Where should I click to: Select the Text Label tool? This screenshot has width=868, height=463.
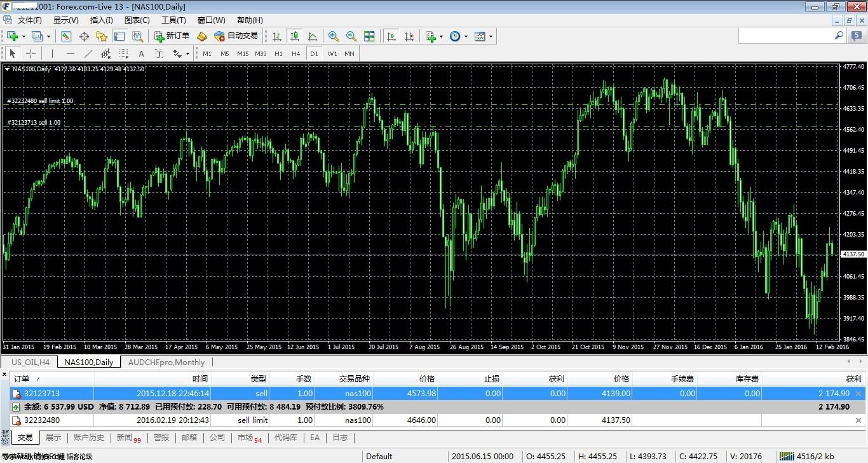click(159, 53)
